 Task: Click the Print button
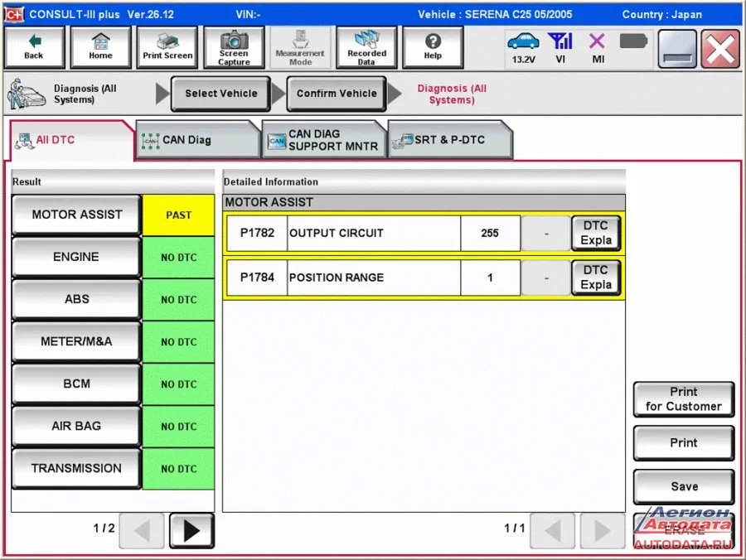click(x=684, y=442)
